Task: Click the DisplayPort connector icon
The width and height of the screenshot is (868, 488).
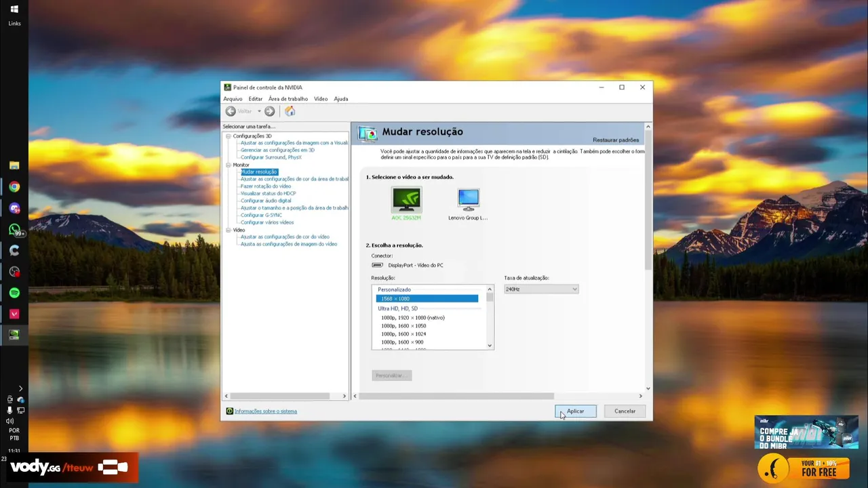Action: pos(378,265)
